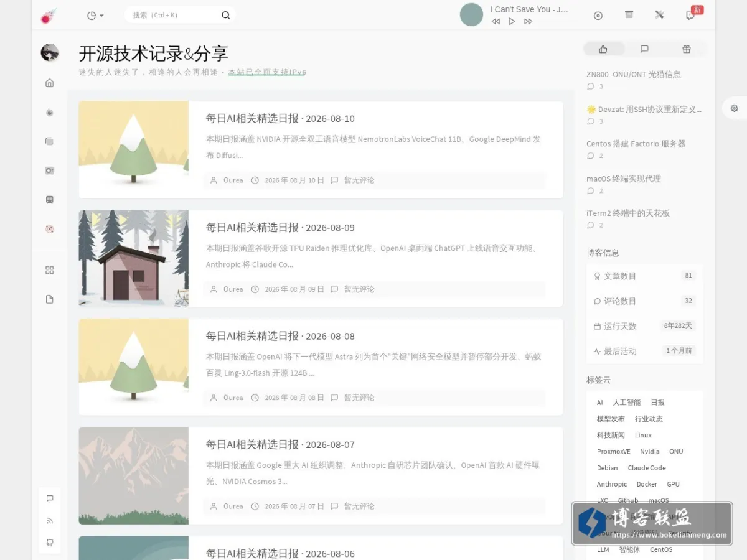Click the 运行天数 row showing 8年282天

(644, 326)
